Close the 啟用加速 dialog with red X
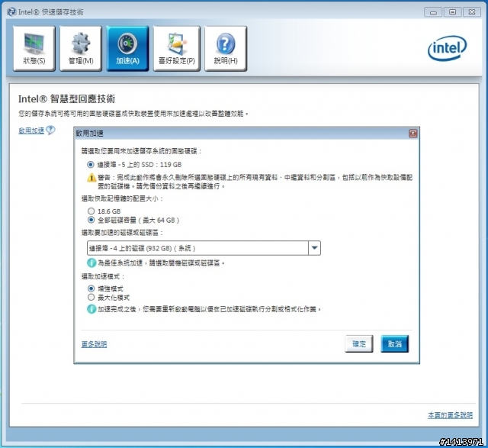 pyautogui.click(x=413, y=134)
